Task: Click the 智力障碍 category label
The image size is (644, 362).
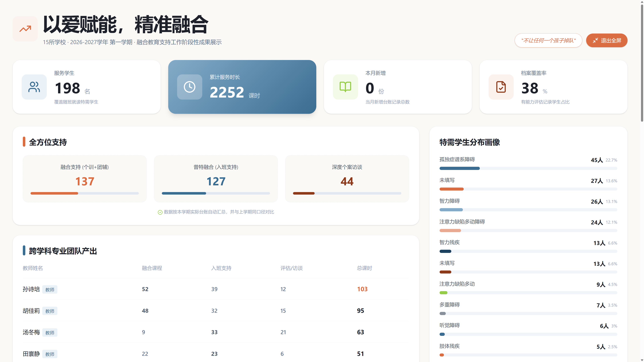Action: tap(449, 201)
